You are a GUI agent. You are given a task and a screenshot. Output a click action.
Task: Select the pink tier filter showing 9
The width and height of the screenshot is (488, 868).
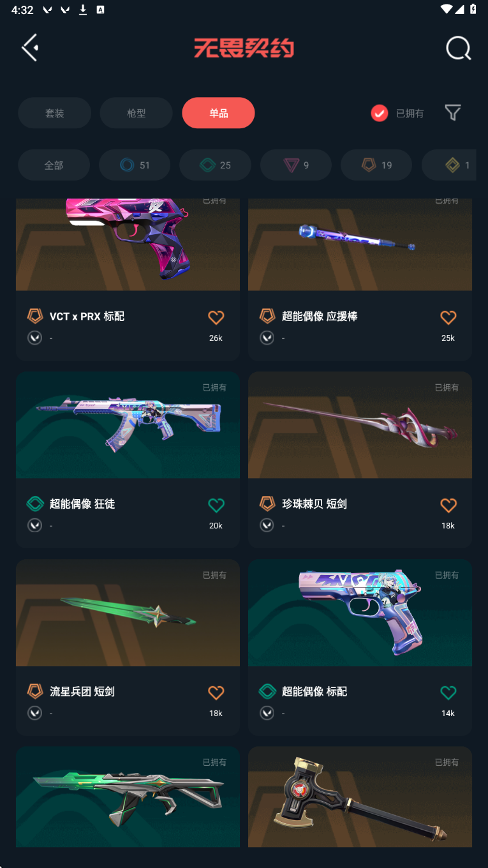(296, 165)
